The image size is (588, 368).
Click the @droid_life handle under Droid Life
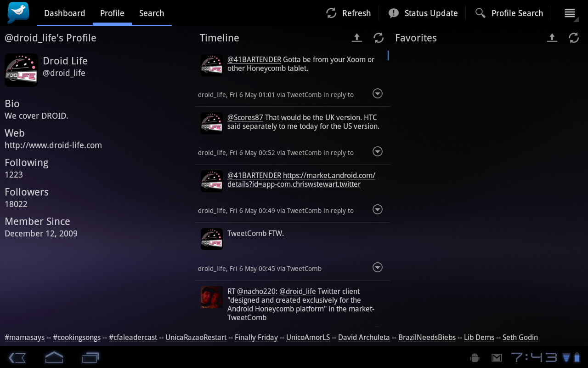64,73
